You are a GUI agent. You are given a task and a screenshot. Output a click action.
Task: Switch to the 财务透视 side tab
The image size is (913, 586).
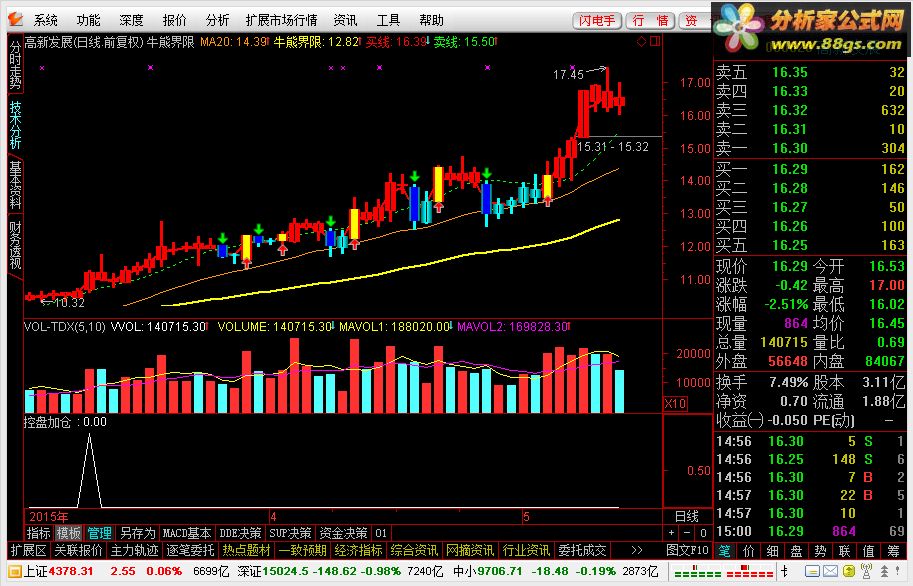[x=15, y=245]
